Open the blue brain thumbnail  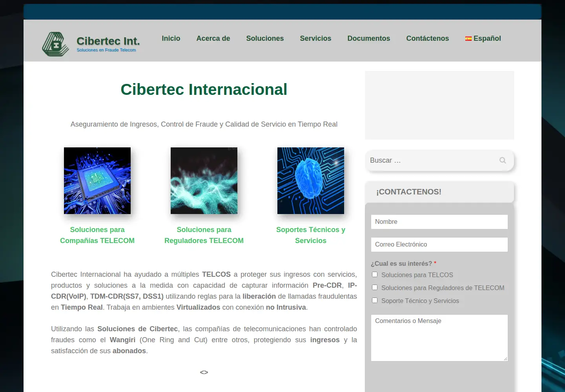311,181
